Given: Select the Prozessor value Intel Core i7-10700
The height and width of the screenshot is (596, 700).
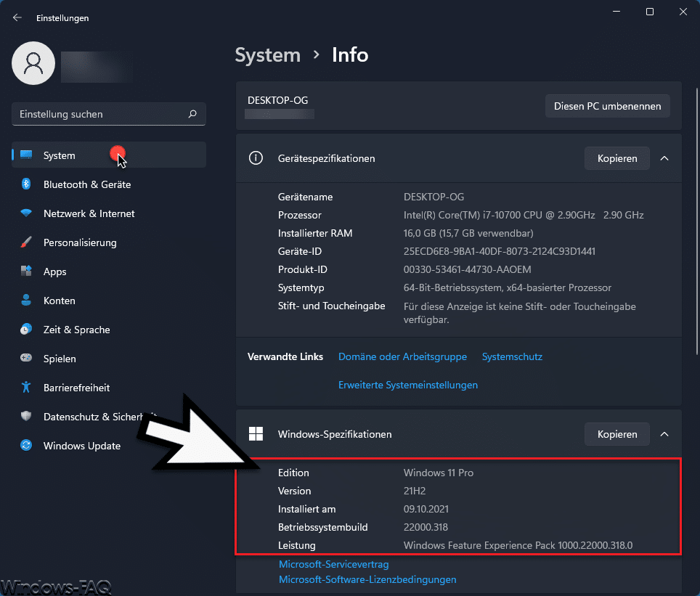Looking at the screenshot, I should [x=524, y=215].
